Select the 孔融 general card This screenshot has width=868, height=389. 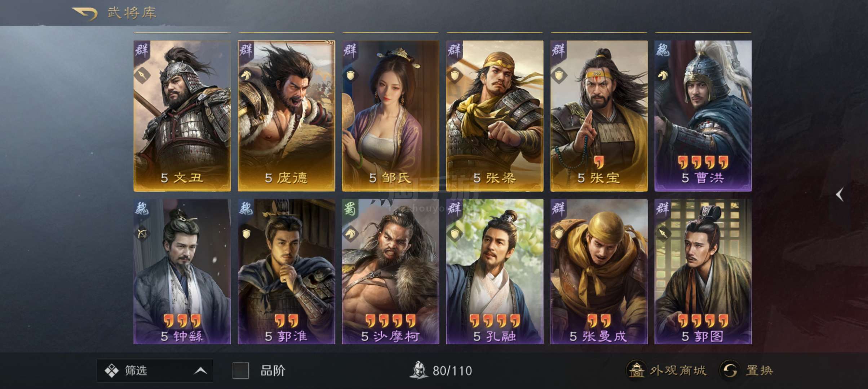pos(495,272)
